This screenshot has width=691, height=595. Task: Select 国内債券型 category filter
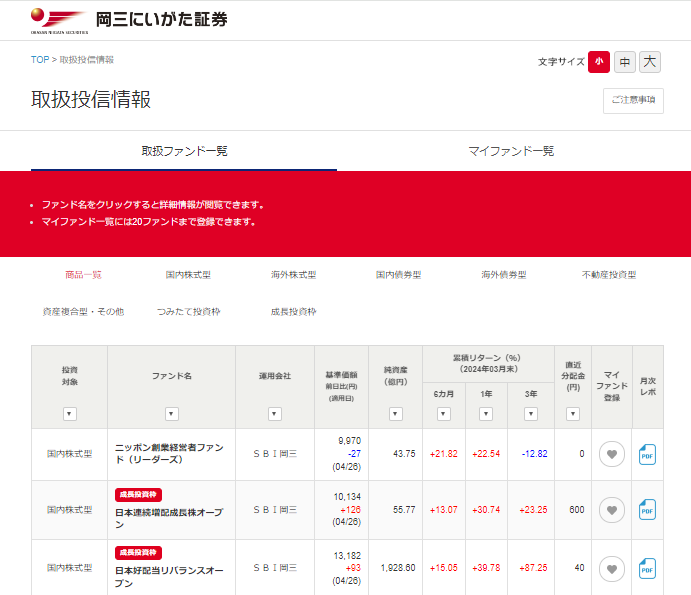pos(398,275)
